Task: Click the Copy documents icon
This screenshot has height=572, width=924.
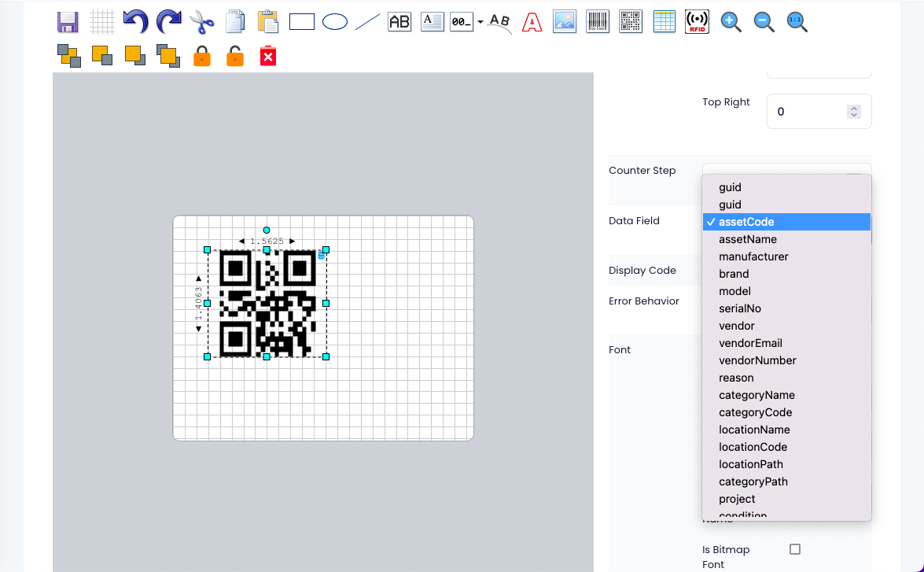Action: 235,22
